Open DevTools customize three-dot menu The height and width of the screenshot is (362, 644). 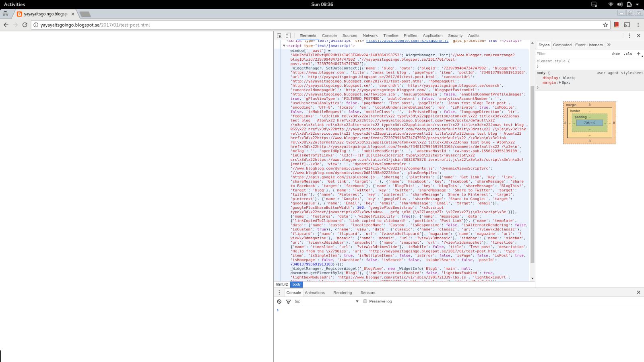click(x=629, y=35)
